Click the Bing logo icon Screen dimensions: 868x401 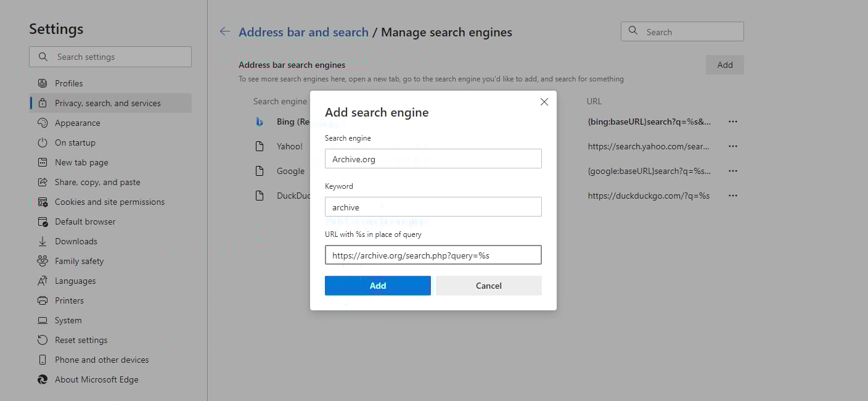coord(259,122)
